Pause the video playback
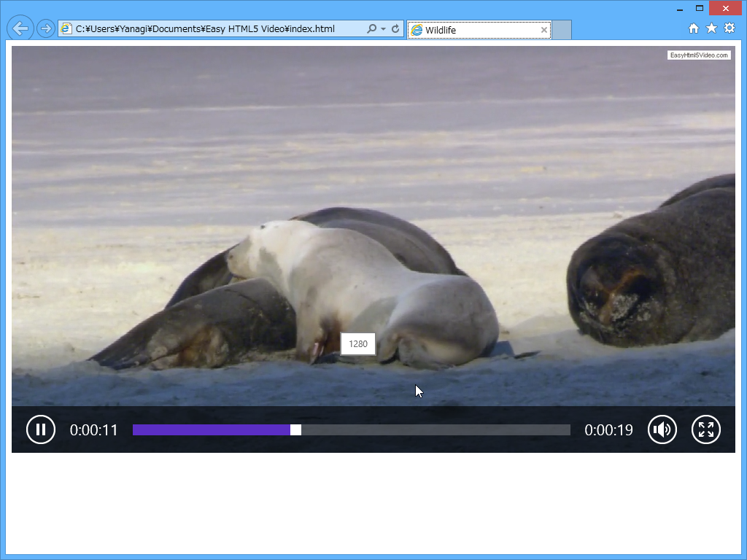Image resolution: width=747 pixels, height=560 pixels. (x=41, y=429)
